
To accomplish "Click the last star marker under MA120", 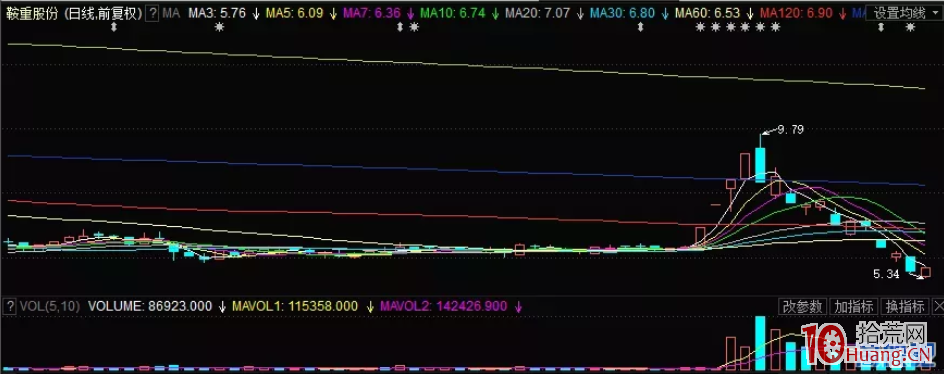I will click(x=775, y=27).
